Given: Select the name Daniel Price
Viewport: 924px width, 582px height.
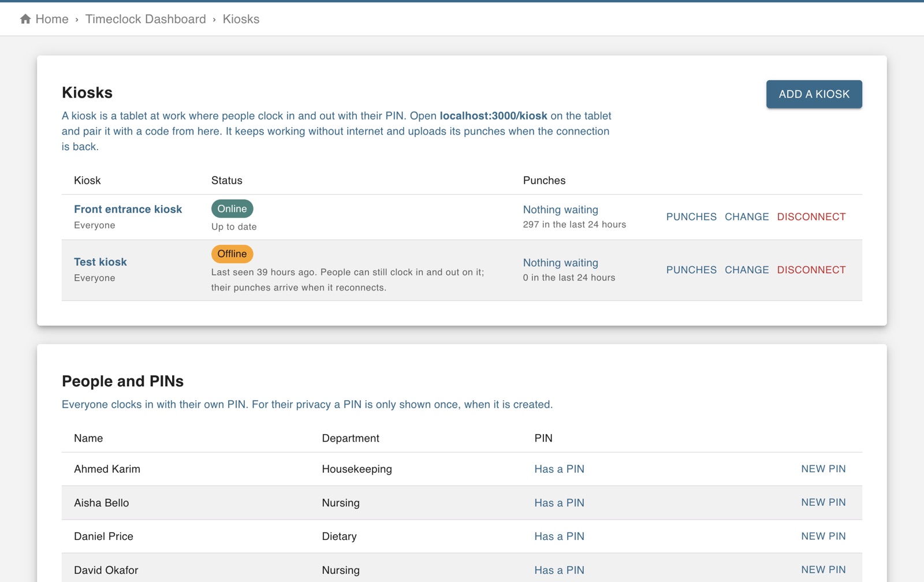Looking at the screenshot, I should (x=103, y=536).
